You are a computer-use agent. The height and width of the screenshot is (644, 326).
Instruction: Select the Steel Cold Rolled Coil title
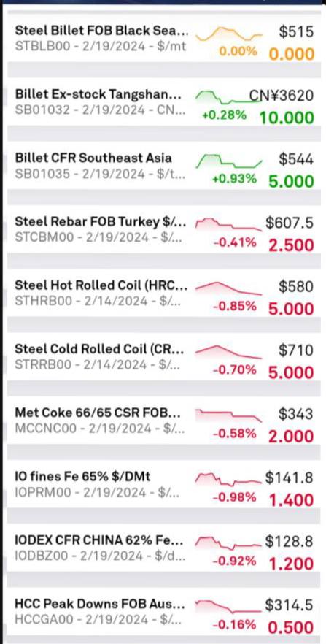[99, 349]
